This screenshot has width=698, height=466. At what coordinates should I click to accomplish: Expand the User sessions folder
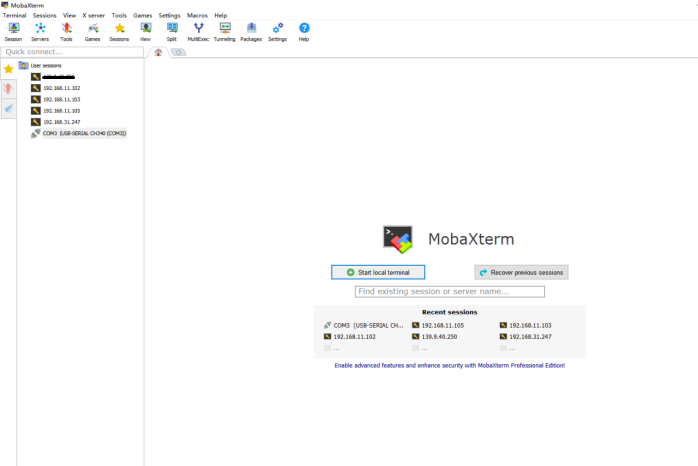point(40,65)
